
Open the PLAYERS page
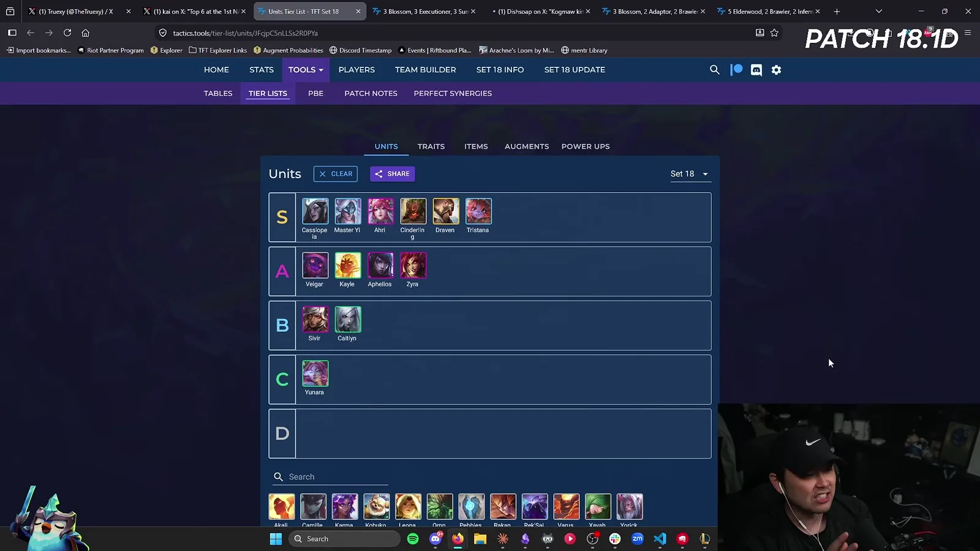pos(356,70)
